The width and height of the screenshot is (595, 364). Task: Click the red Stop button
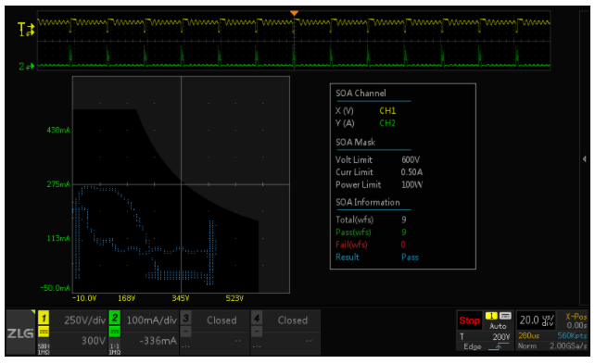(469, 320)
